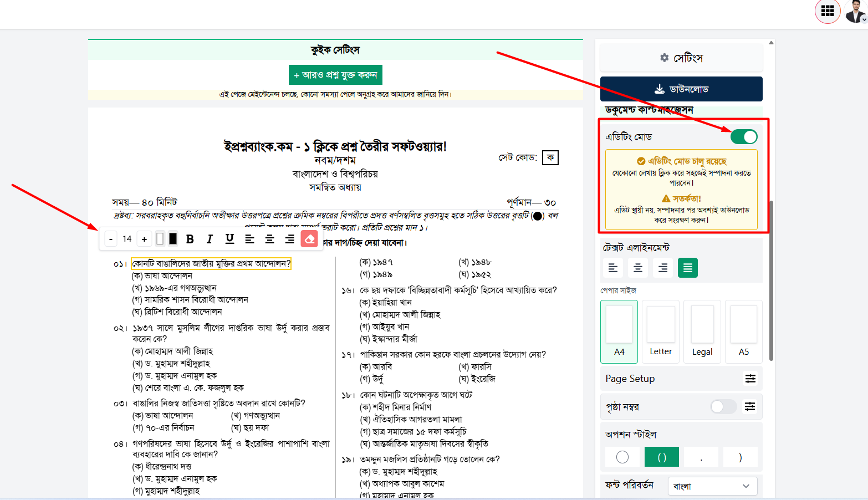Apply Italic from the floating toolbar
Viewport: 868px width, 500px height.
click(x=210, y=239)
